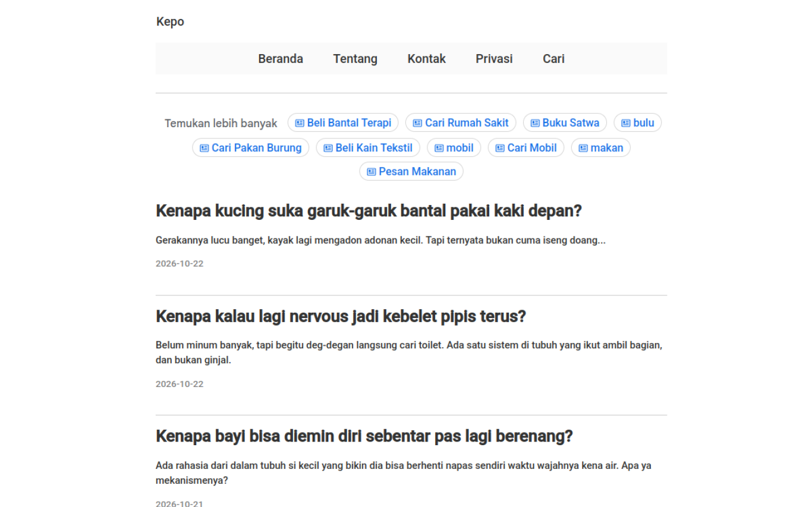Open article about kucing garuk-garuk bantal
Viewport: 812px width, 507px height.
point(369,211)
